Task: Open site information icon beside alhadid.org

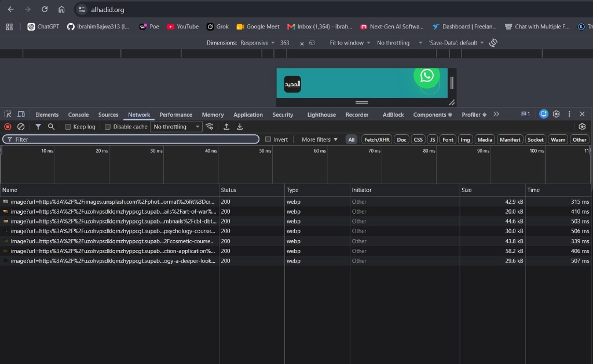Action: (82, 9)
